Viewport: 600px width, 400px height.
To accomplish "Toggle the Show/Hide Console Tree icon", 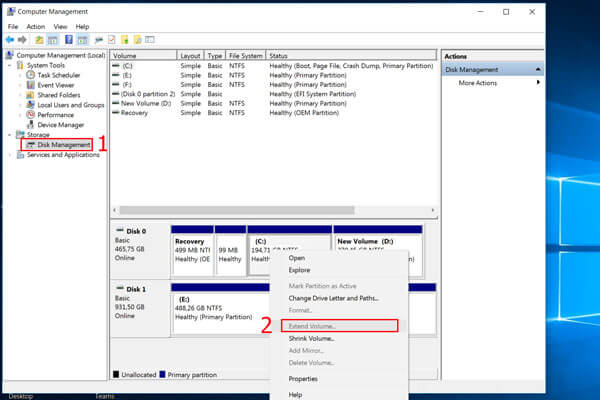I will point(52,39).
